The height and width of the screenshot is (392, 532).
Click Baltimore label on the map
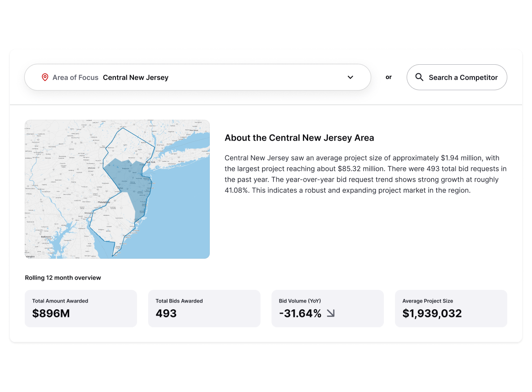pyautogui.click(x=46, y=236)
